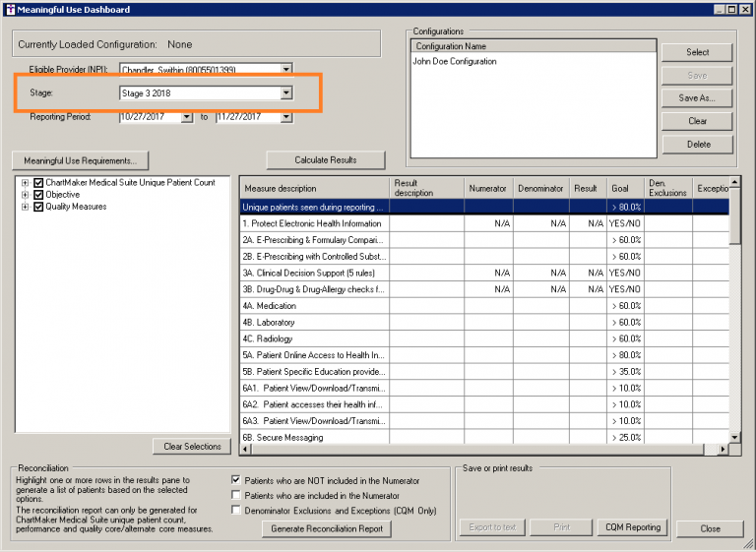Select the 4A. Medication row
The image size is (756, 552).
tap(484, 306)
